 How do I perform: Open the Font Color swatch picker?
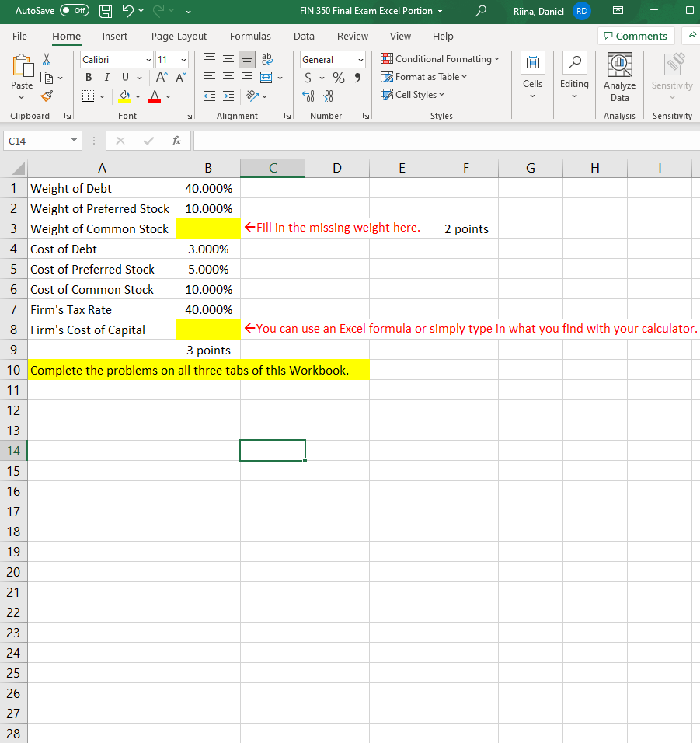pyautogui.click(x=154, y=96)
